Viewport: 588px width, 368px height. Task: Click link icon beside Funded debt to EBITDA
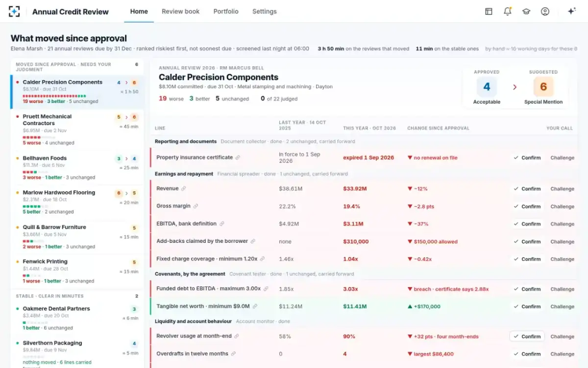(266, 289)
